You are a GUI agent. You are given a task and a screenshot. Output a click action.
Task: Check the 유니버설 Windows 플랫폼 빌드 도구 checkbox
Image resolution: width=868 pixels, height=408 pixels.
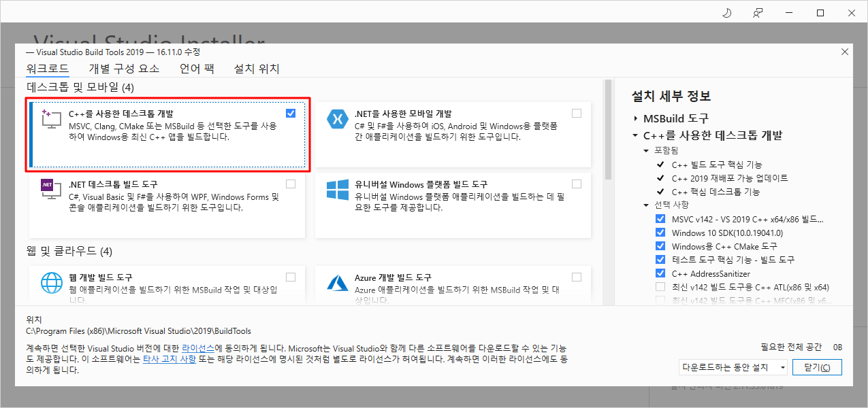[x=577, y=184]
